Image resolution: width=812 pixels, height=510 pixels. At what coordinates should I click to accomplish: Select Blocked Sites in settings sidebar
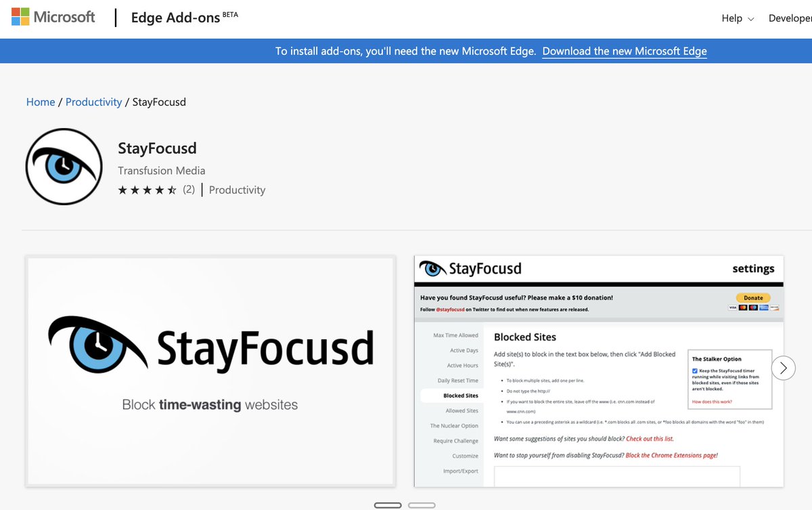[x=452, y=396]
